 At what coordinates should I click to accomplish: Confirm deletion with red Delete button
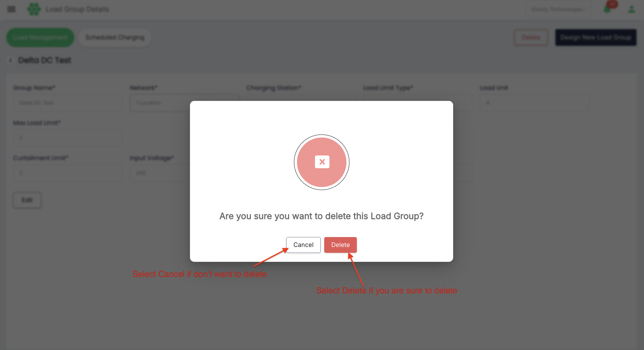(340, 245)
